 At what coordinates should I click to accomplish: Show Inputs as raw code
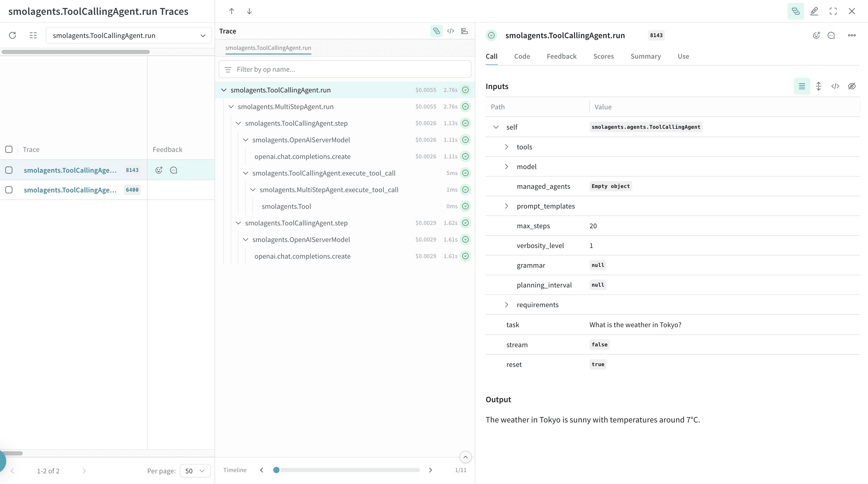click(x=835, y=86)
